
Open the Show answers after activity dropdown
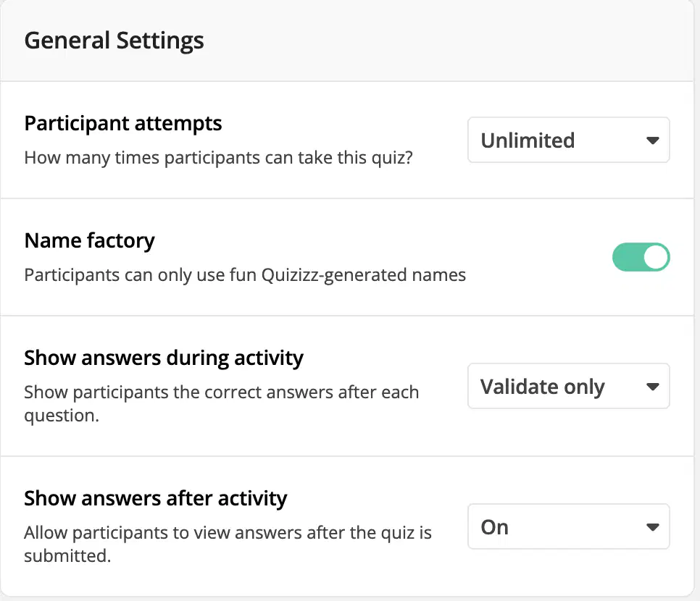point(569,526)
